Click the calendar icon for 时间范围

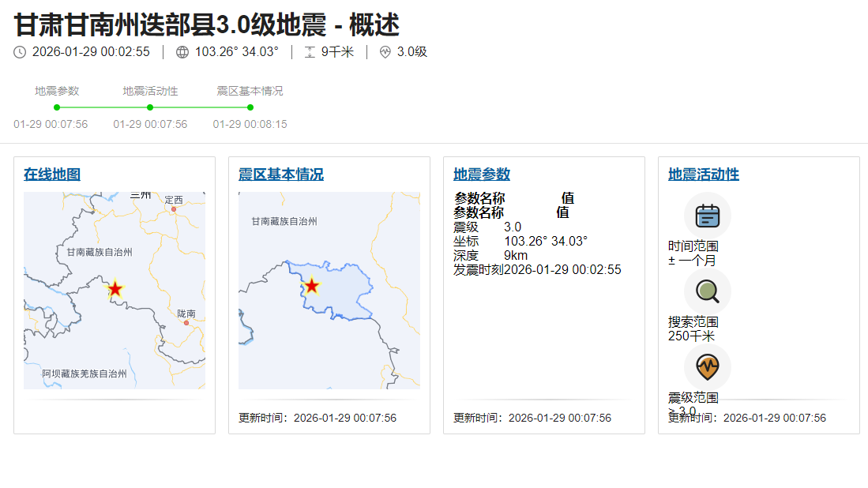point(707,216)
